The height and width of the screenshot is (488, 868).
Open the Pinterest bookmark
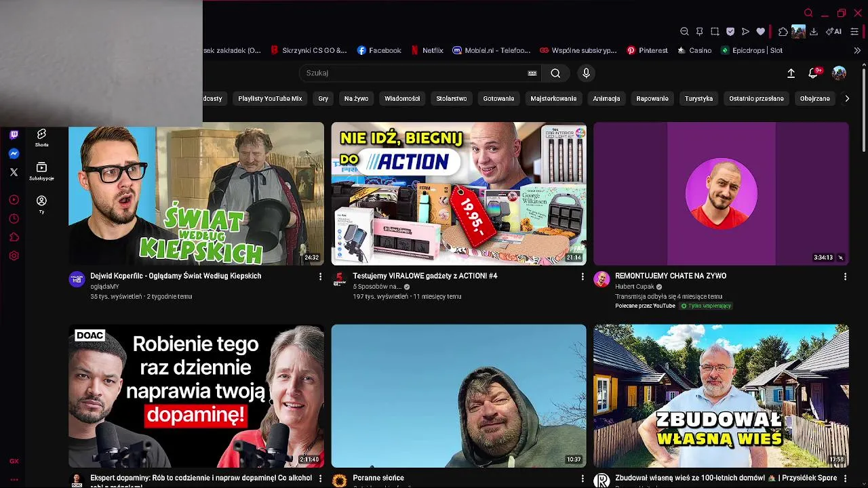pos(647,50)
